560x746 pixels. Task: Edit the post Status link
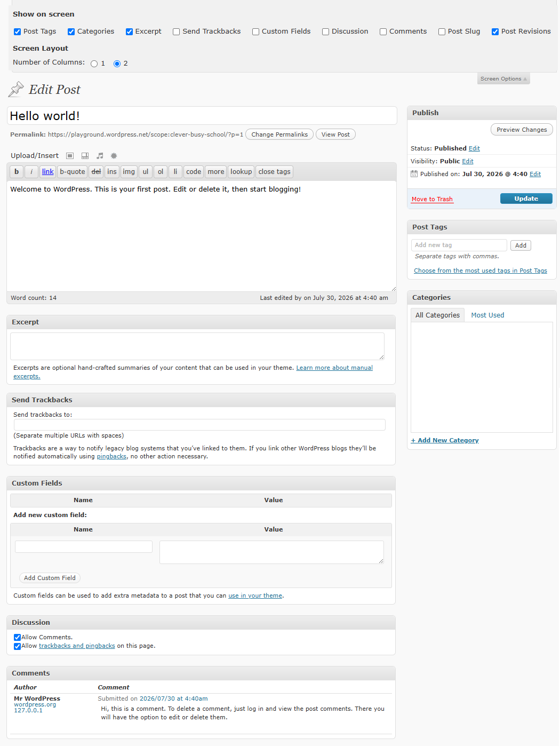[x=474, y=148]
